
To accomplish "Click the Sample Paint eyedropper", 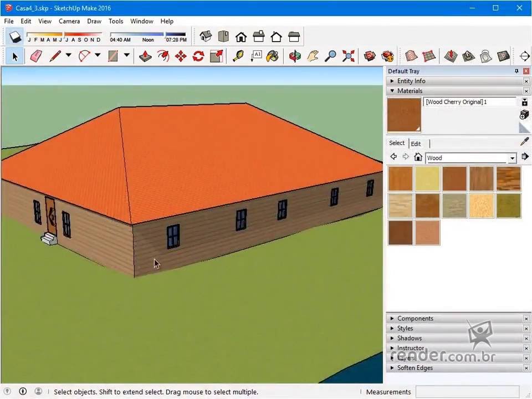I will [x=524, y=142].
